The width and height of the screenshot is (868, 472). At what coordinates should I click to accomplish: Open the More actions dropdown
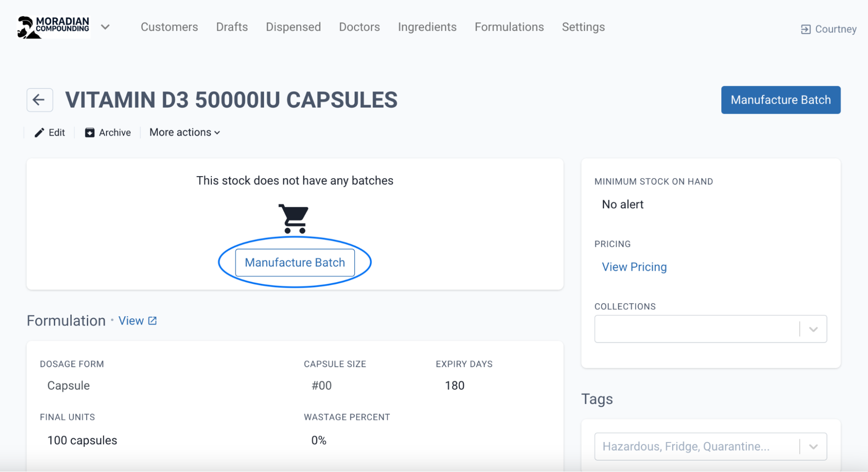[x=184, y=132]
